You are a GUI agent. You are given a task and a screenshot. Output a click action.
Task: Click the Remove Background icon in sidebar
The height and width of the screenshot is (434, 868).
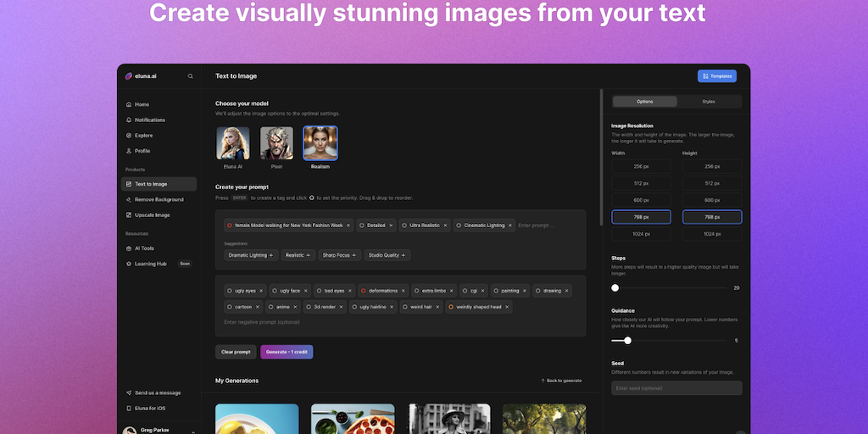point(129,200)
